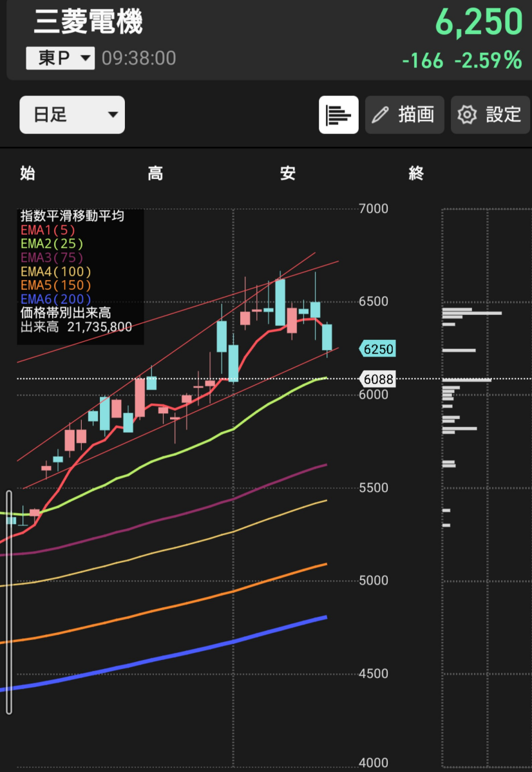Click the EMA4(100) legend entry

point(55,271)
